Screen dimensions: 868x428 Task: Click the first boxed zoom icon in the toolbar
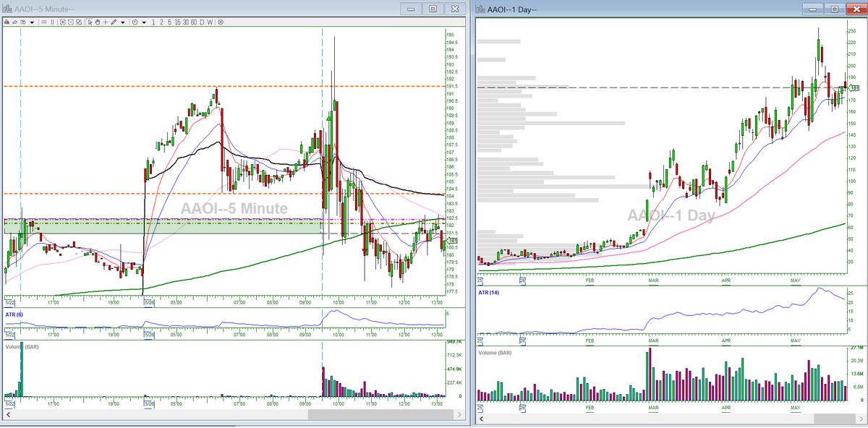point(63,22)
